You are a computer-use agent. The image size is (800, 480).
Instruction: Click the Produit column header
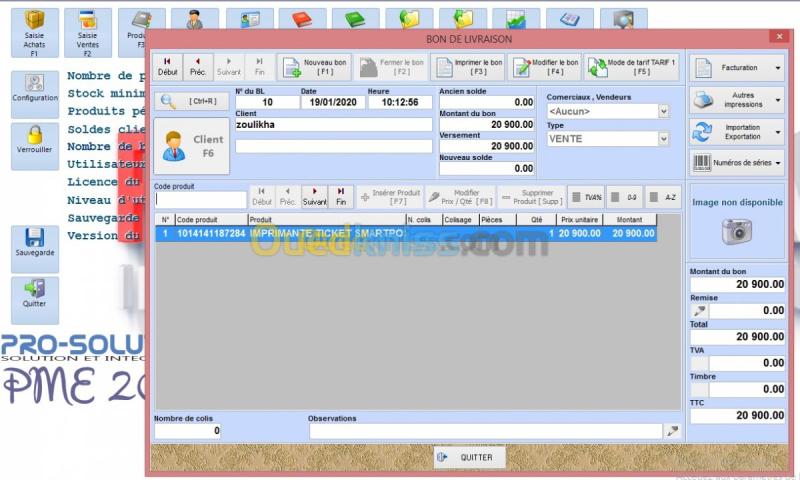[327, 220]
